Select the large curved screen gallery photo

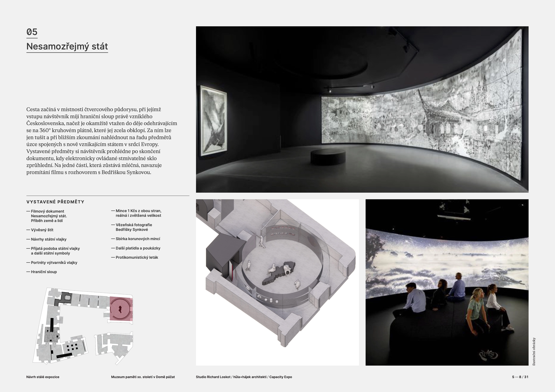click(362, 109)
